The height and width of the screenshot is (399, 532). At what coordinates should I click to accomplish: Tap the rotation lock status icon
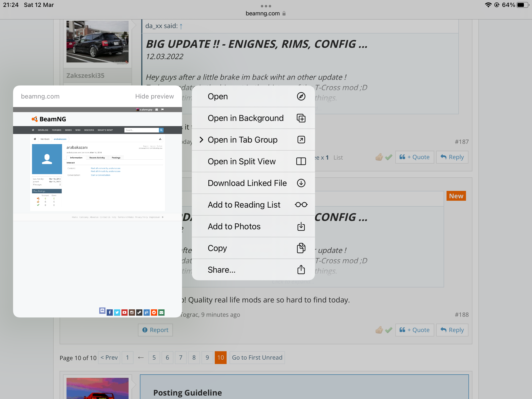pyautogui.click(x=497, y=5)
